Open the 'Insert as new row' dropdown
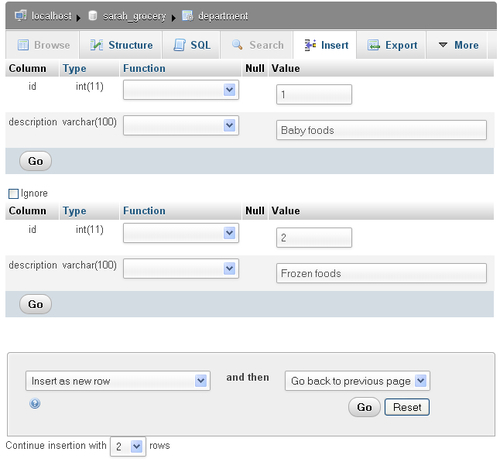The image size is (500, 462). pyautogui.click(x=118, y=381)
